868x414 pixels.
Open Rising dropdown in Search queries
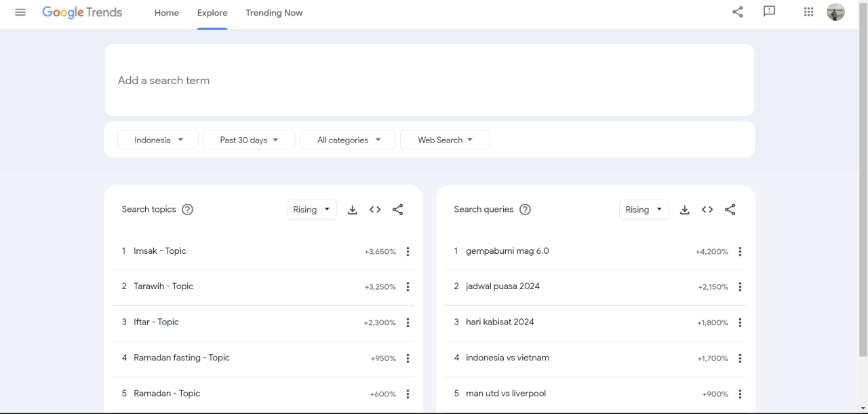(x=644, y=210)
